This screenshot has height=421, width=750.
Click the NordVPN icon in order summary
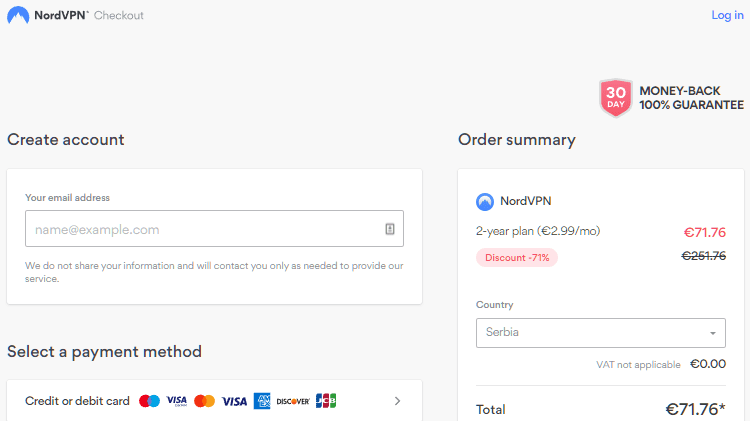click(x=485, y=201)
